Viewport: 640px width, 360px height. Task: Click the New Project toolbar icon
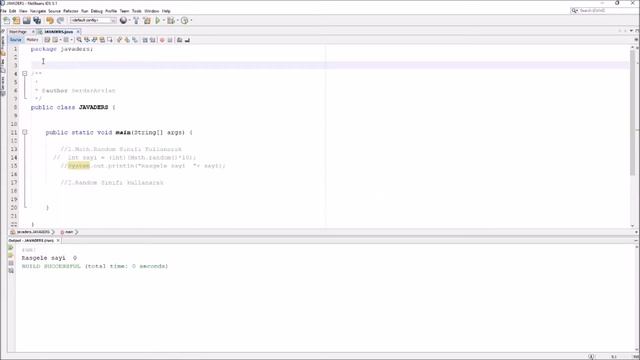click(16, 20)
